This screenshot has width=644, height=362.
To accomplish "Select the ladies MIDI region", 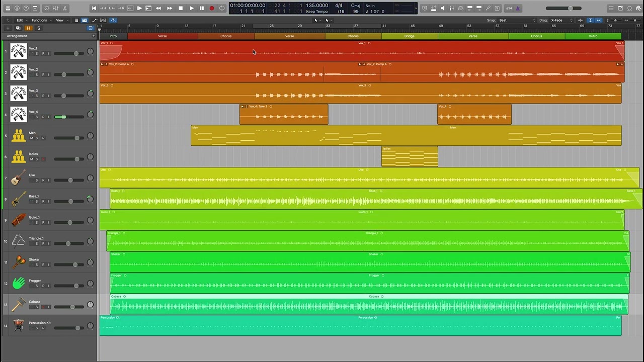I will coord(410,156).
